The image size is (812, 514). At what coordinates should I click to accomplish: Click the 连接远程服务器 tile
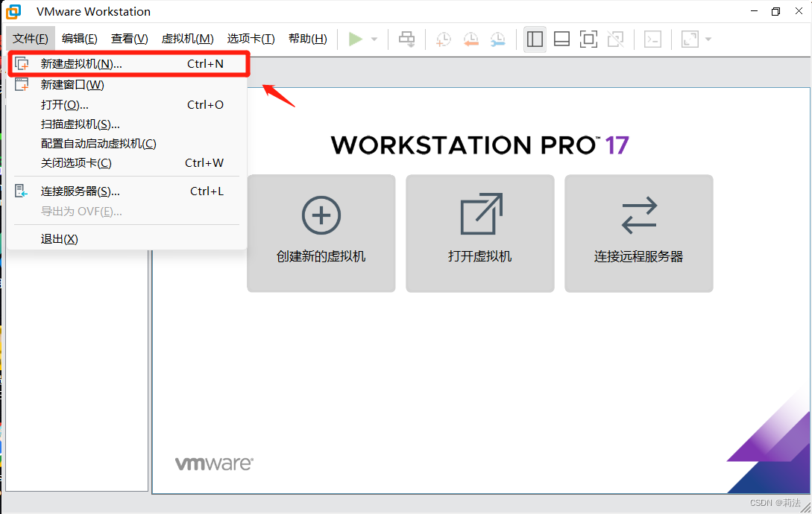(x=639, y=233)
